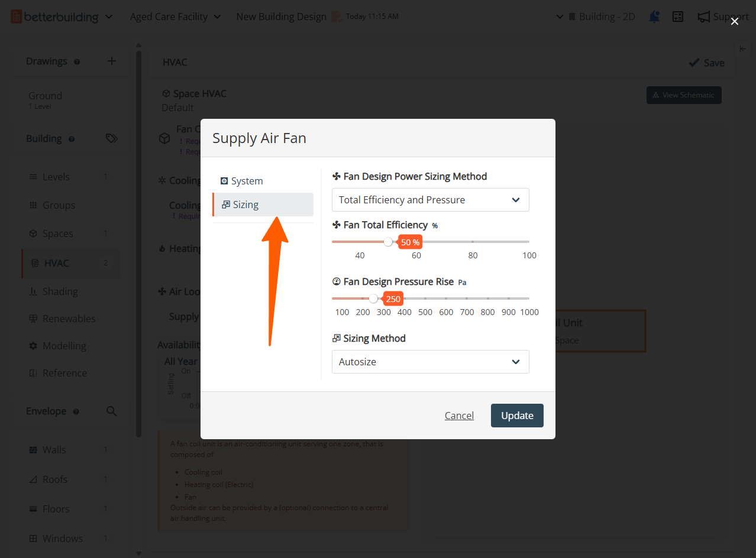Open the Building - 2D view dropdown

coord(596,17)
